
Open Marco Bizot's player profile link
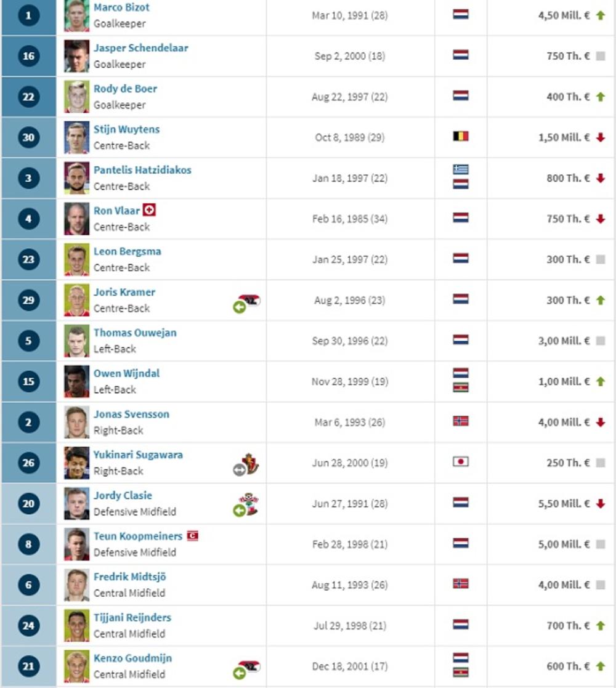click(121, 7)
